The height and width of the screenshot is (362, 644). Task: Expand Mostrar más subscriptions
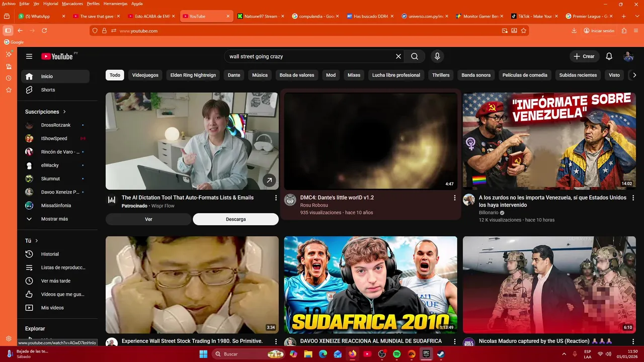55,219
